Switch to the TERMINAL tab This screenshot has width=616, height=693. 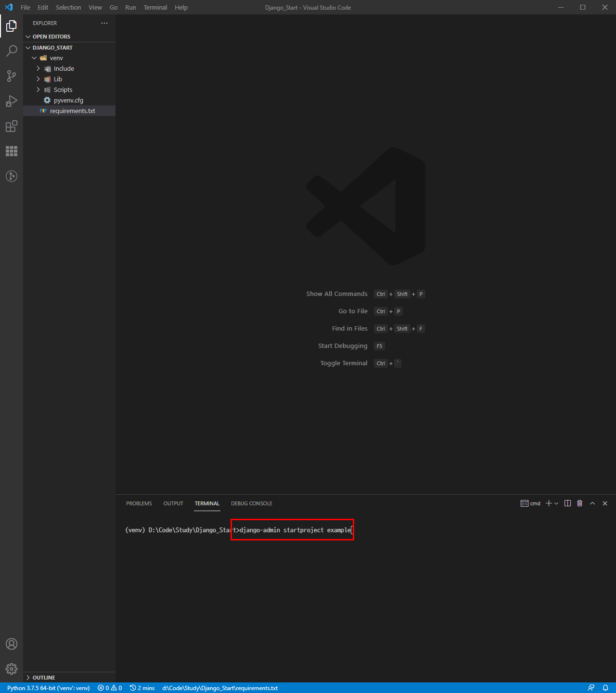207,503
